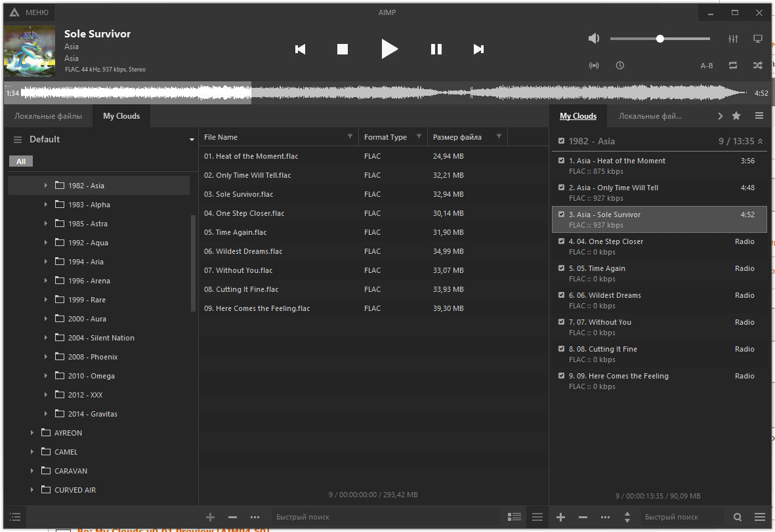Remove items with the library minus icon

232,517
